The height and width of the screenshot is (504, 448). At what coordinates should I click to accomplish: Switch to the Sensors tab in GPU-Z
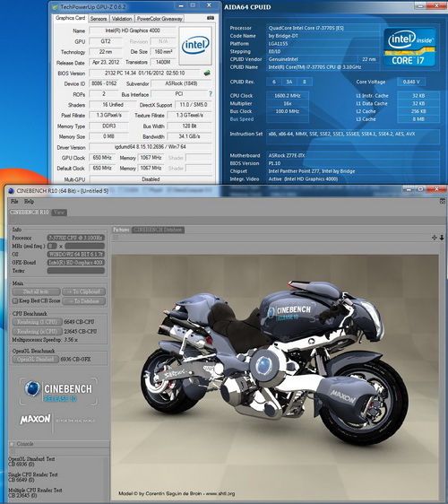[x=99, y=19]
